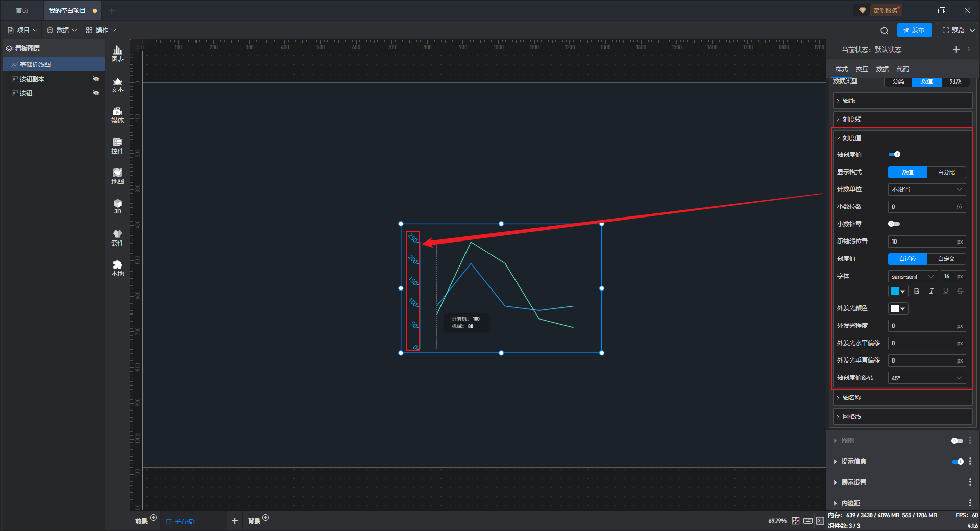980x531 pixels.
Task: Add a 前景 foreground layer
Action: 153,517
